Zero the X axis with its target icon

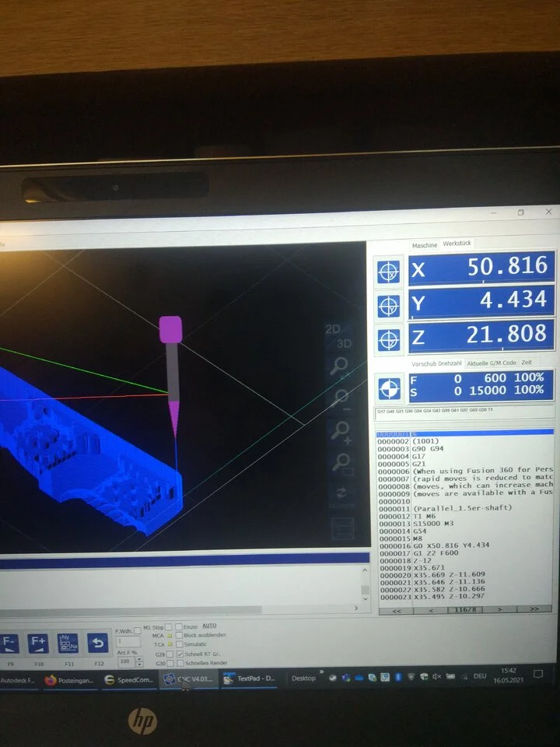389,272
